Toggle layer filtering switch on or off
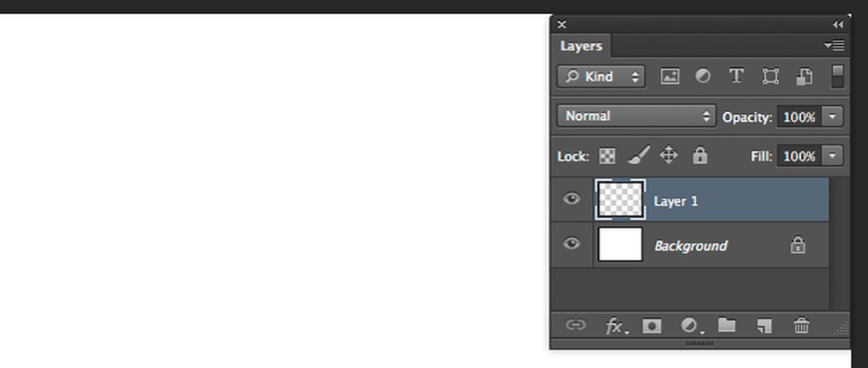 coord(838,76)
